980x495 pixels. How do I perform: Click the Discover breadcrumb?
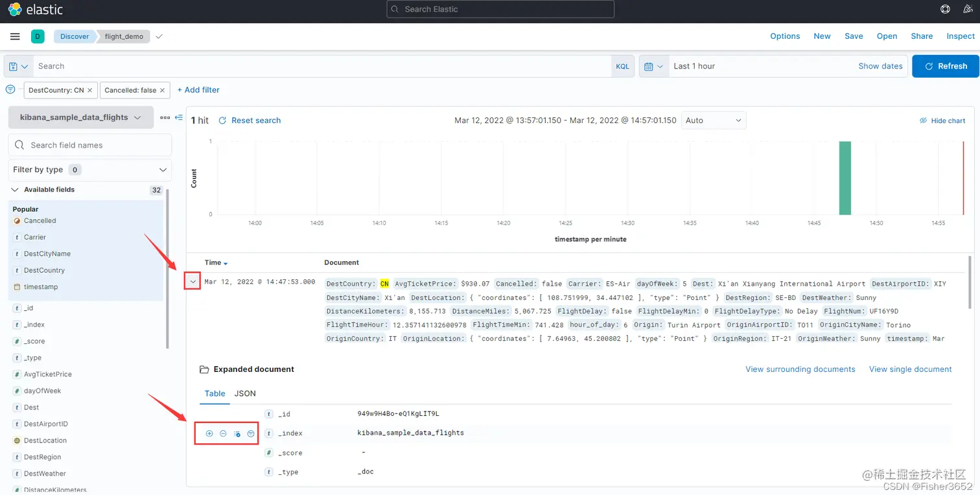75,36
